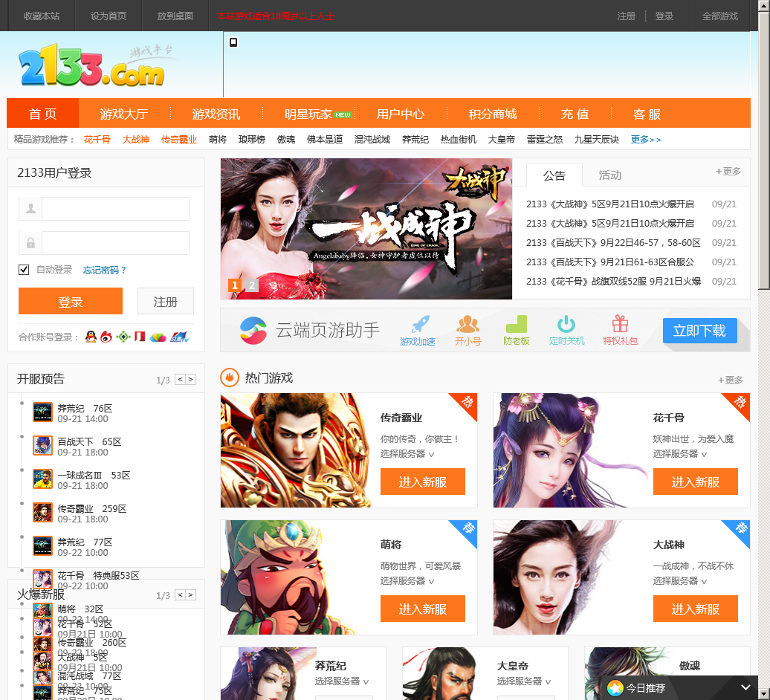Click the 开小号 people icon
The width and height of the screenshot is (770, 700).
point(467,324)
